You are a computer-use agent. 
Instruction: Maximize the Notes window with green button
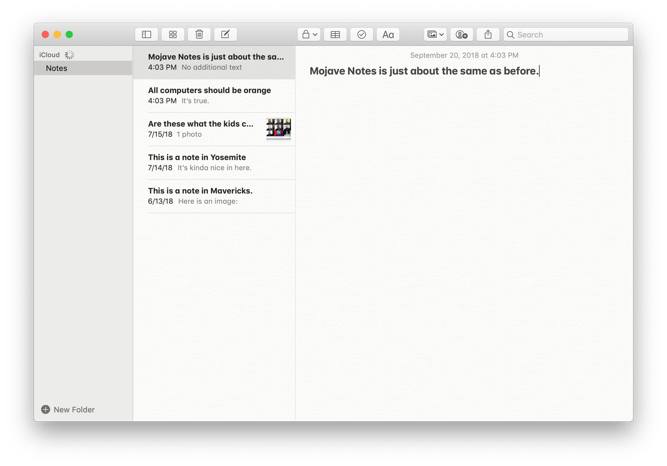point(69,34)
